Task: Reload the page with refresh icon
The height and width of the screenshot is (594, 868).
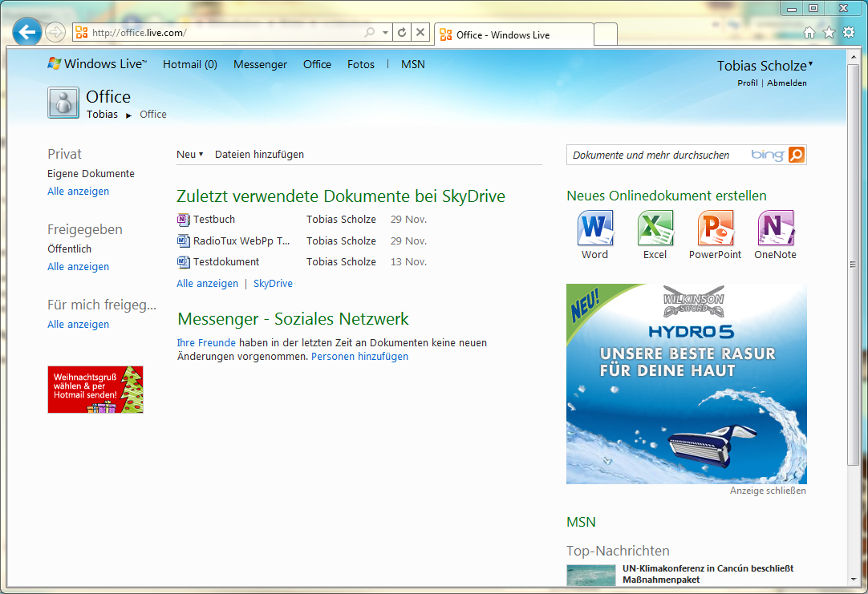Action: (403, 33)
